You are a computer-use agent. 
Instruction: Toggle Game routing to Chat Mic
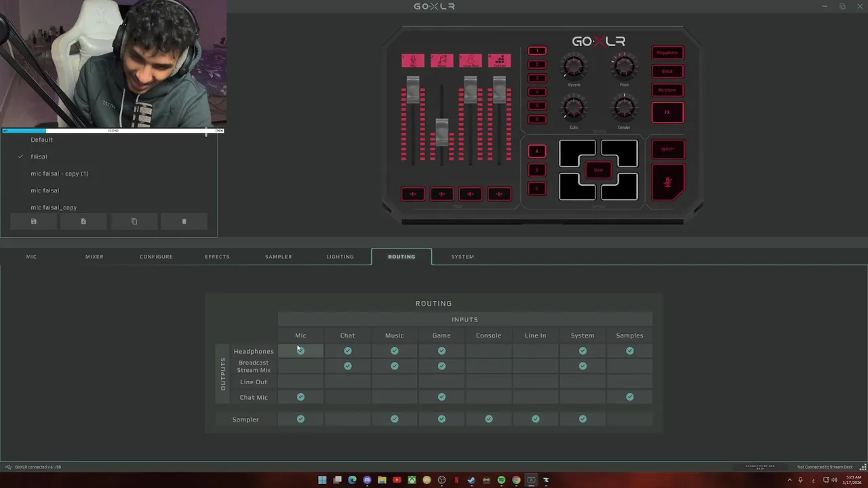pyautogui.click(x=441, y=397)
